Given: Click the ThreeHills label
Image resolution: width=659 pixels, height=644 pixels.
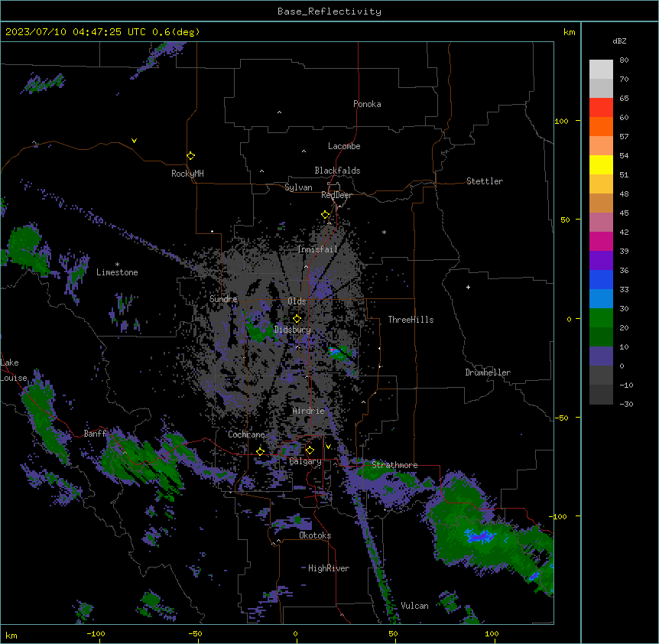Looking at the screenshot, I should [x=411, y=320].
